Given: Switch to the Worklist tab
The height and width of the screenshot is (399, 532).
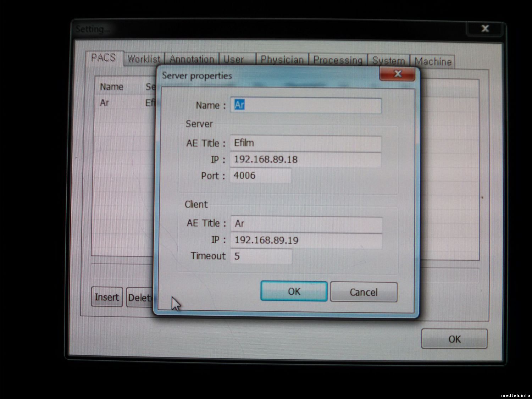Looking at the screenshot, I should coord(144,59).
